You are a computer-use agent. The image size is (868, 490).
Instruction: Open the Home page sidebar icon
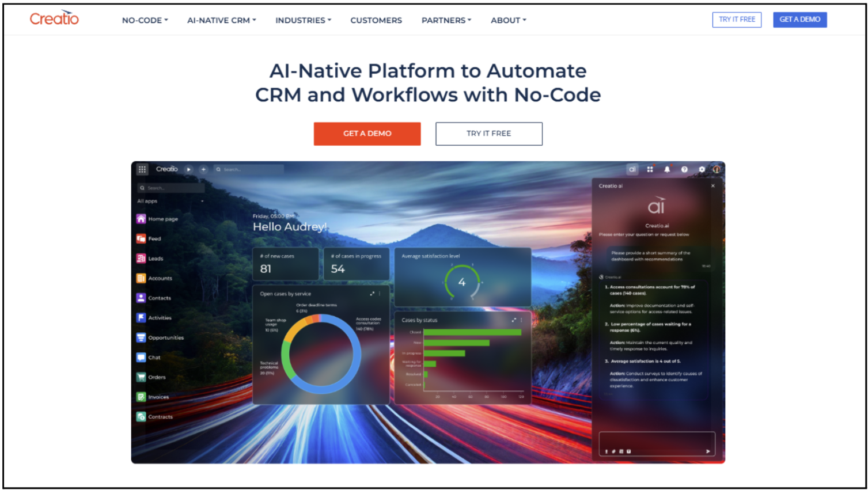[141, 219]
